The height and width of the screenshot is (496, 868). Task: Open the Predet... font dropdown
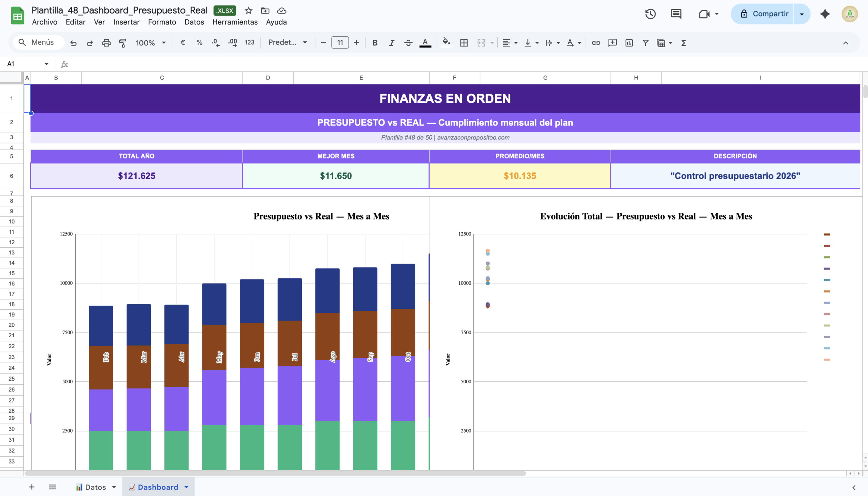point(287,43)
